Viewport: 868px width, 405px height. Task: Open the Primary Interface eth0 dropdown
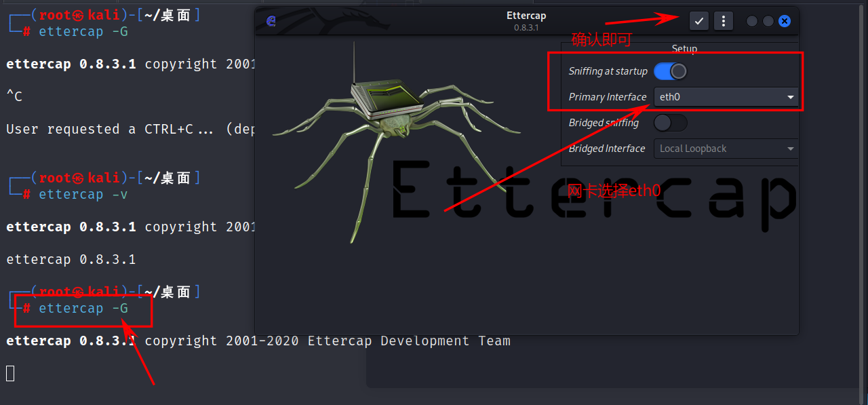click(x=726, y=97)
